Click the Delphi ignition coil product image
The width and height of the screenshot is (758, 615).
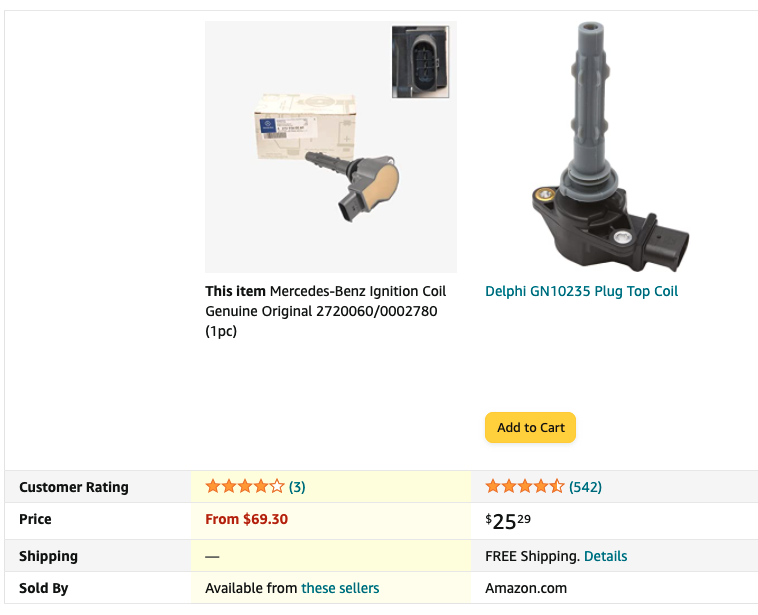point(611,147)
